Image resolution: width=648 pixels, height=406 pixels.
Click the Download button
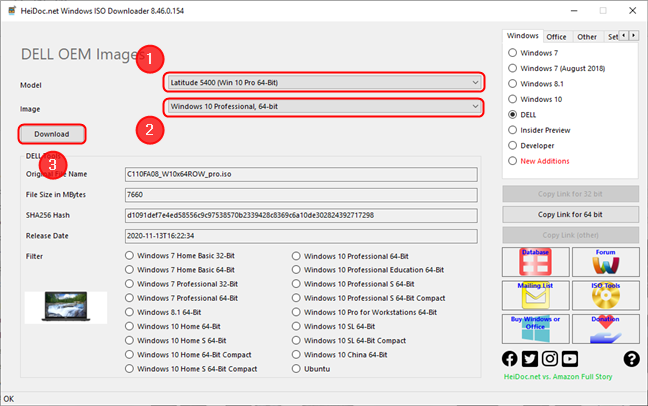[52, 134]
